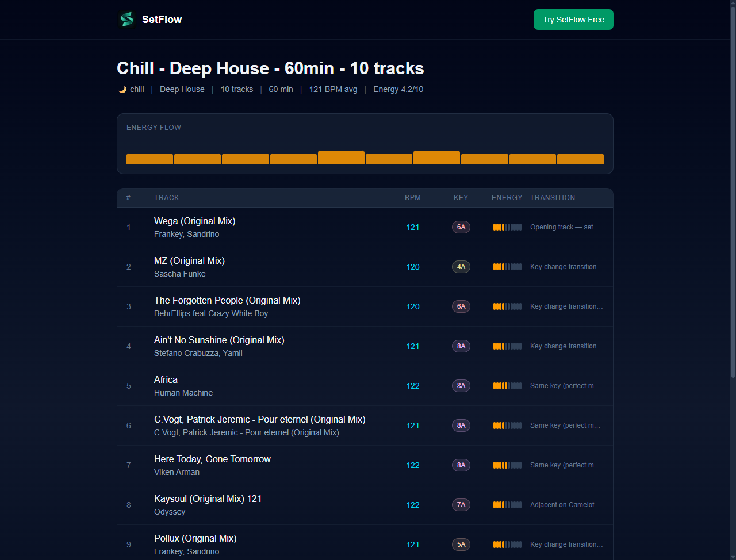Click the 8A key badge for Africa
The width and height of the screenshot is (736, 560).
[461, 385]
